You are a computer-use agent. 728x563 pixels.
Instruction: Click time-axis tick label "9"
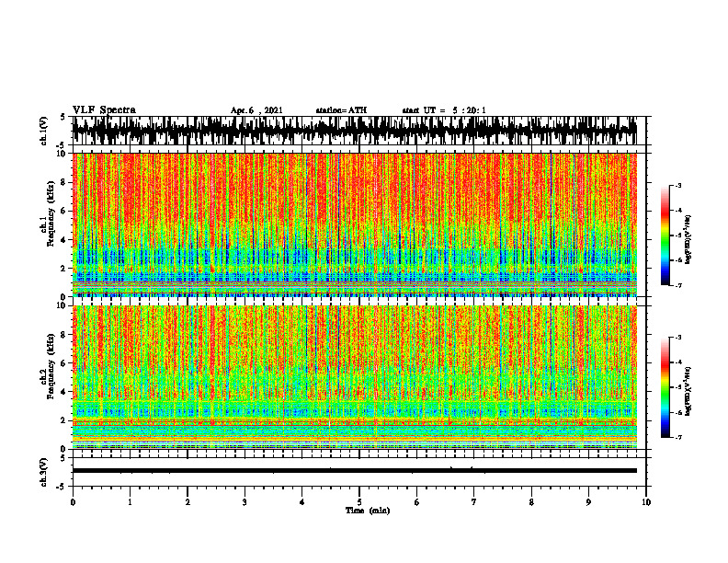(x=588, y=502)
